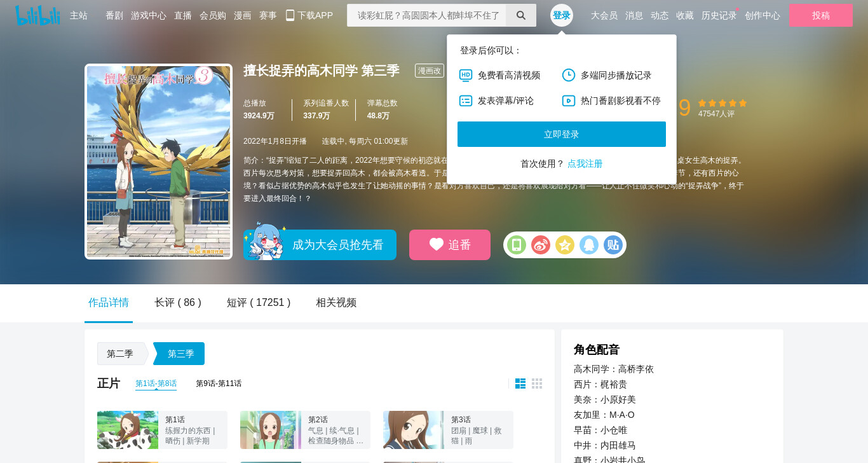868x463 pixels.
Task: Click the 追番 heart button
Action: coord(450,245)
